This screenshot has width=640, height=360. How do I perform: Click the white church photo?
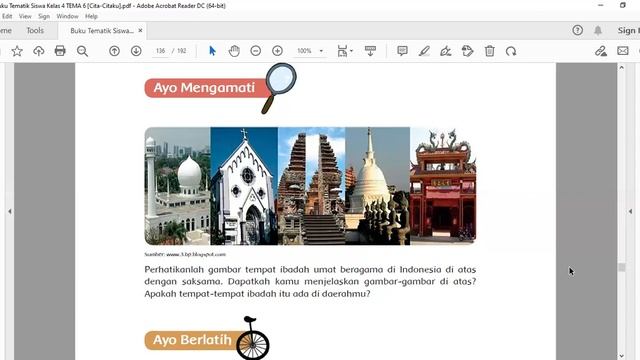click(244, 186)
